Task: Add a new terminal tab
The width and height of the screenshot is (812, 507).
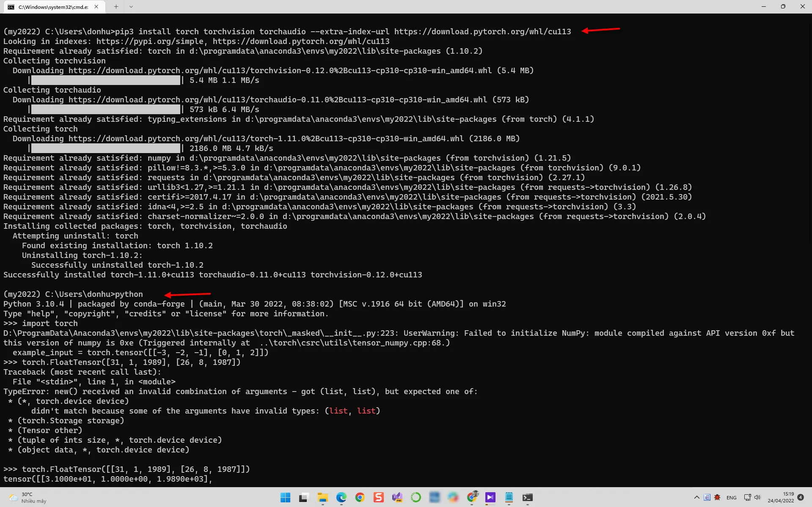Action: [x=116, y=7]
